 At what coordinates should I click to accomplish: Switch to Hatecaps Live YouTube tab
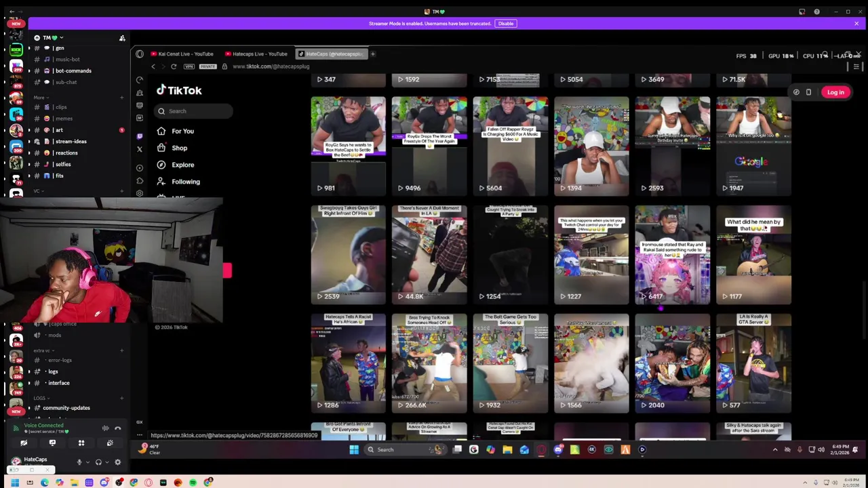[256, 54]
